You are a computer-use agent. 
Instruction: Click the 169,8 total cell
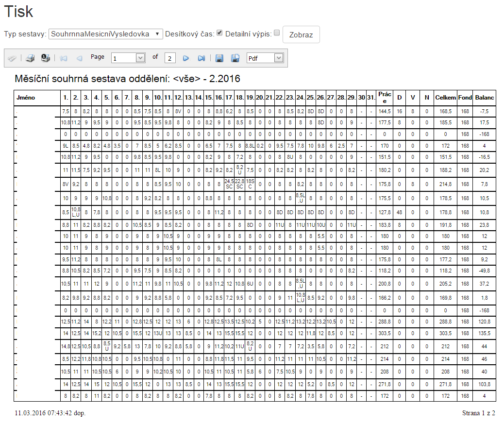pos(446,298)
